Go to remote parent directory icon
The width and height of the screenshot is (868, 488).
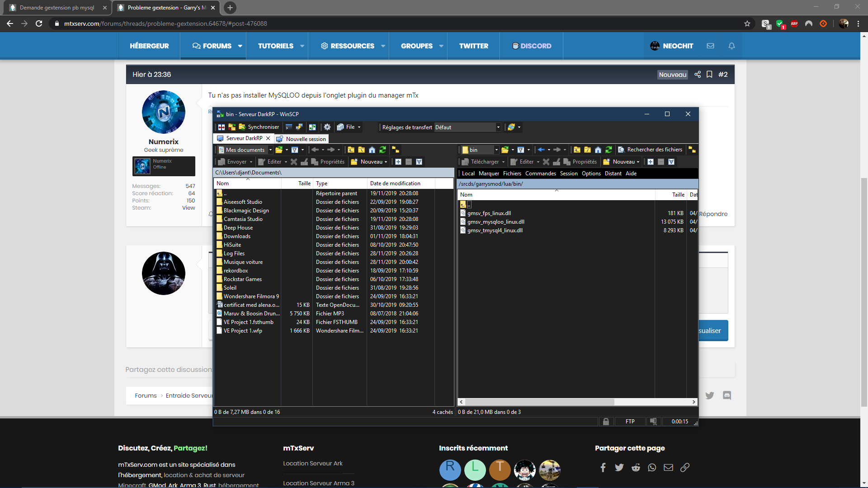click(x=577, y=150)
